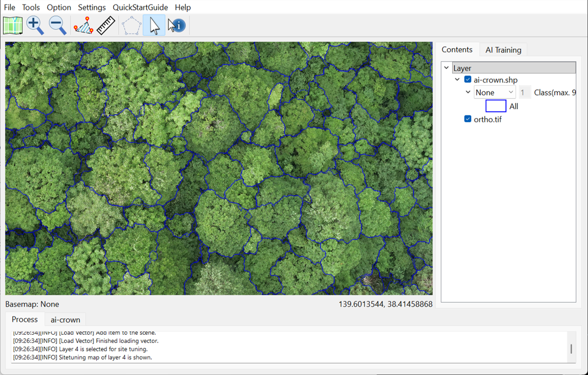Collapse the ai-crown.shp layer node
Viewport: 588px width, 375px height.
457,79
